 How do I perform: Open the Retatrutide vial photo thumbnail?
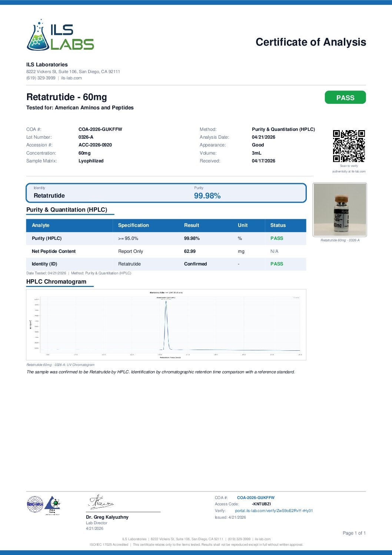click(340, 209)
